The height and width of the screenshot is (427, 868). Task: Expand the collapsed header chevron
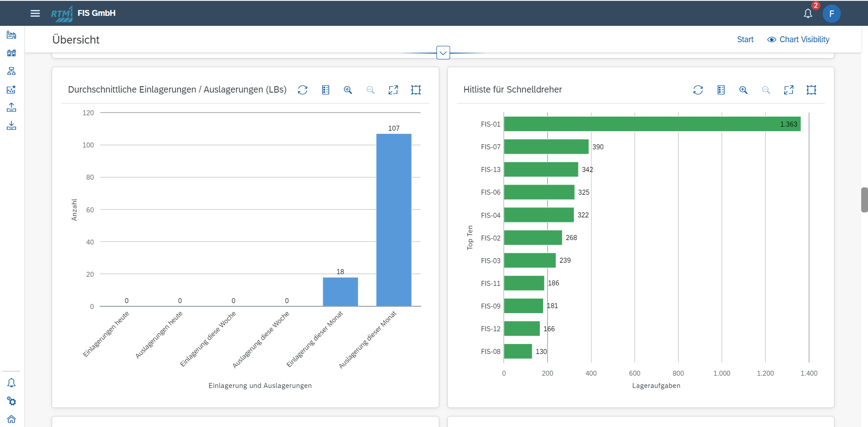pos(443,53)
